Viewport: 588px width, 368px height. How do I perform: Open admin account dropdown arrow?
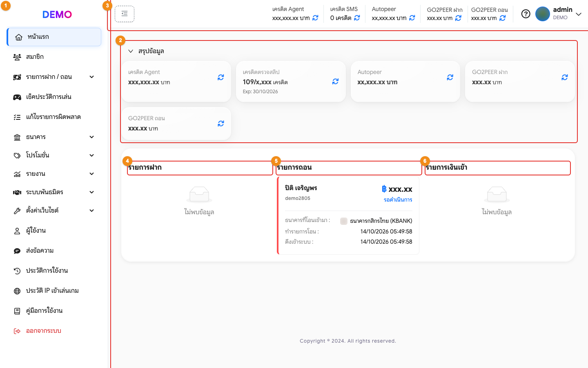(579, 14)
